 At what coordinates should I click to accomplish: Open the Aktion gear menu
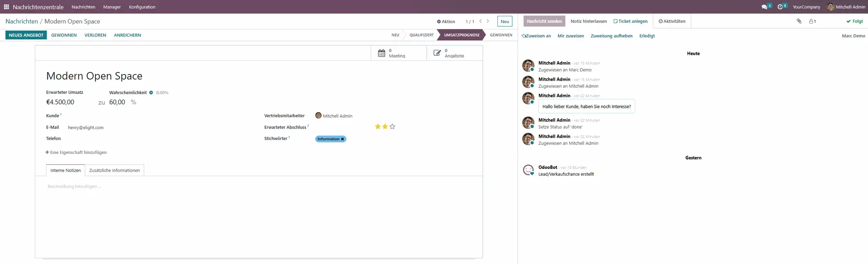[446, 21]
